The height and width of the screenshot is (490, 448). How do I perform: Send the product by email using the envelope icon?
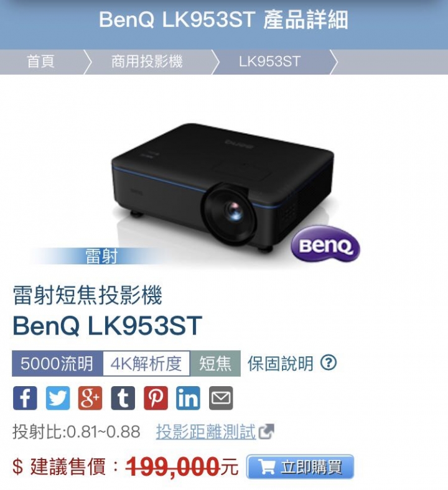tap(221, 398)
